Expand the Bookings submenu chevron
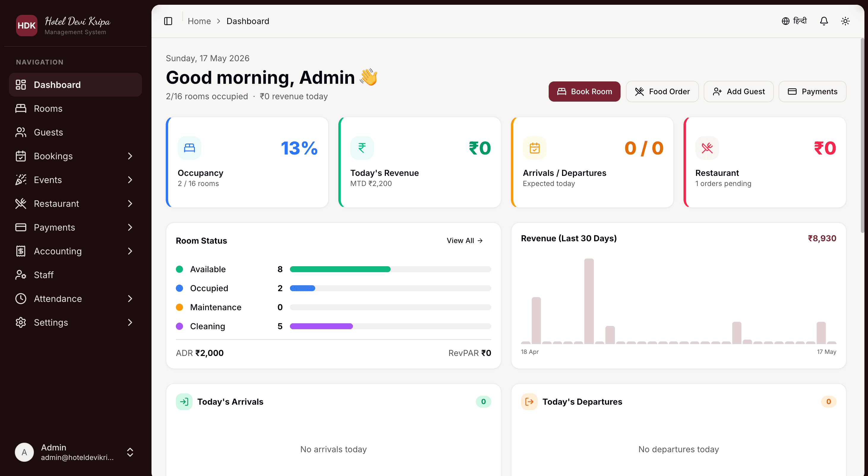 pos(130,156)
